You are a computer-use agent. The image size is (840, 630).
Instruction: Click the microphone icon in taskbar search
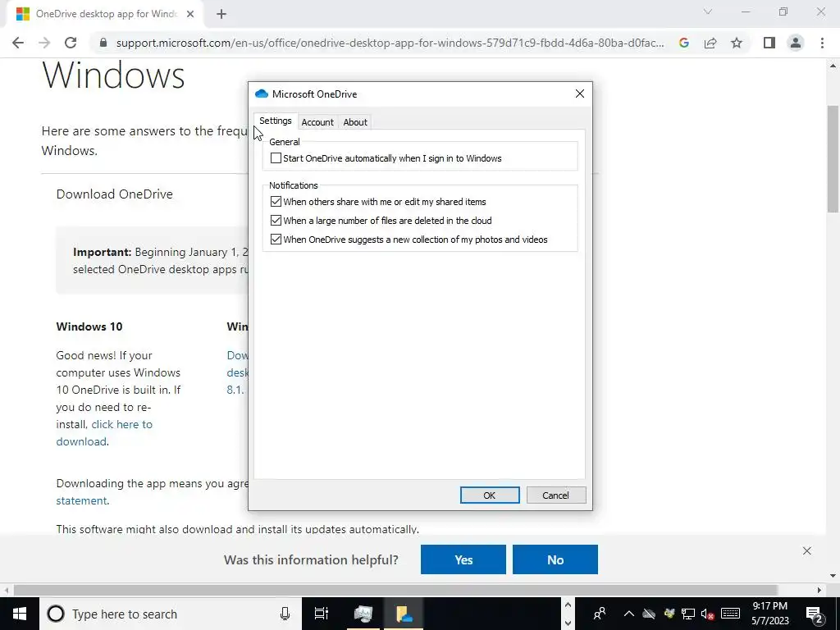(285, 614)
